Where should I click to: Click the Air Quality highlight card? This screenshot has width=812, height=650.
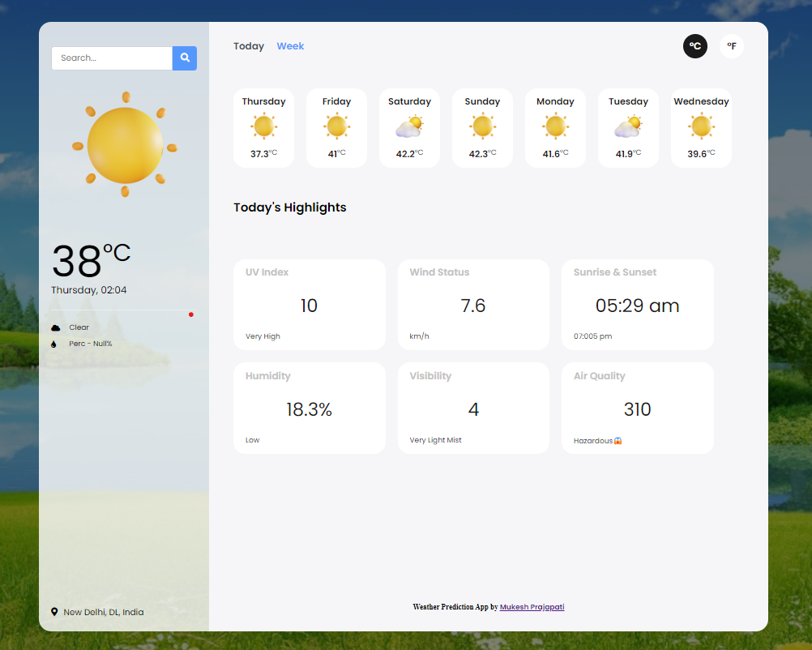[x=637, y=408]
